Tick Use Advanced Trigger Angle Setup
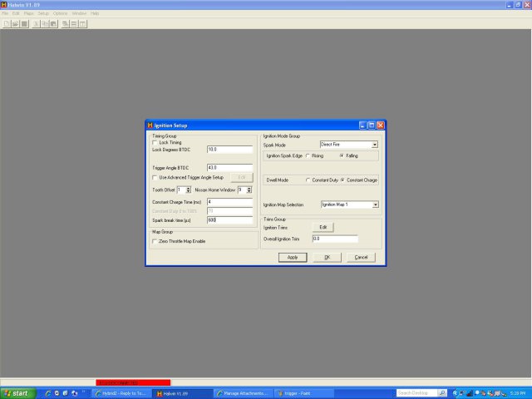Viewport: 532px width, 399px height. (x=155, y=177)
